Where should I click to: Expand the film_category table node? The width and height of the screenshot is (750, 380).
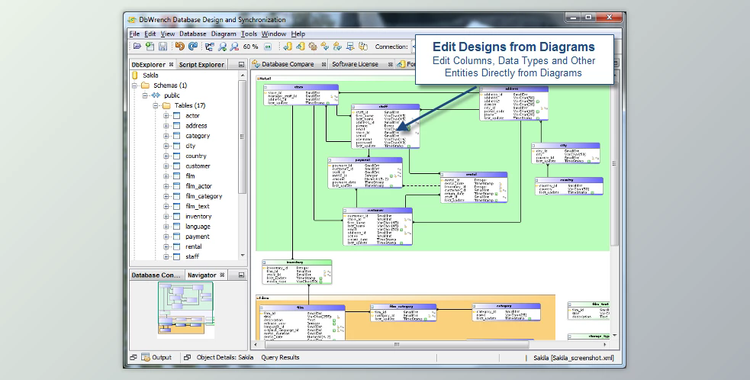(166, 196)
